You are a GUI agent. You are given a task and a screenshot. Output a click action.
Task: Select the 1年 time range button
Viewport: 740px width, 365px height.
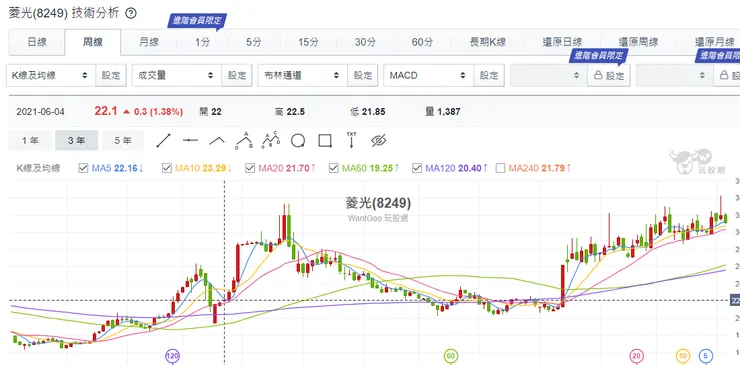[30, 140]
